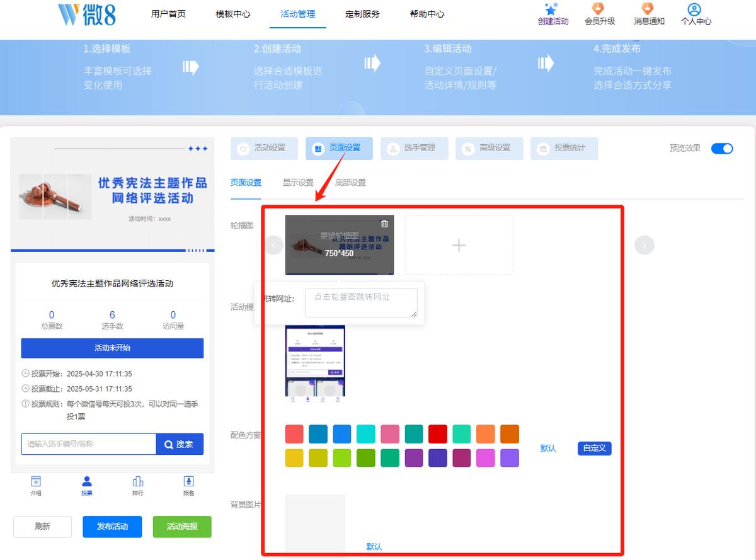Click the previous carousel arrow
Screen dimensions: 756x560
274,245
